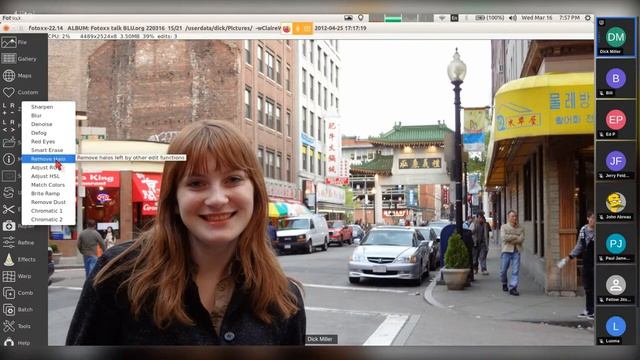Click the red strawberry icon on title bar
This screenshot has width=640, height=360.
coord(287,28)
